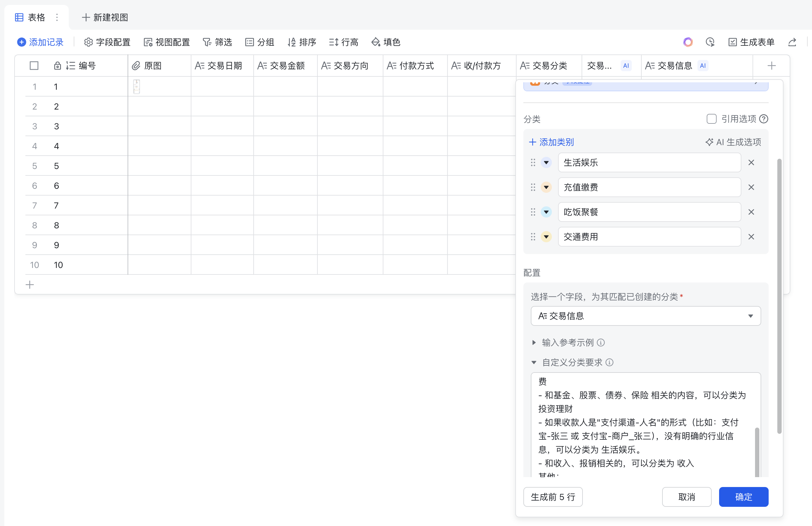Open the 交易信息 field dropdown
The image size is (812, 526).
click(x=645, y=316)
